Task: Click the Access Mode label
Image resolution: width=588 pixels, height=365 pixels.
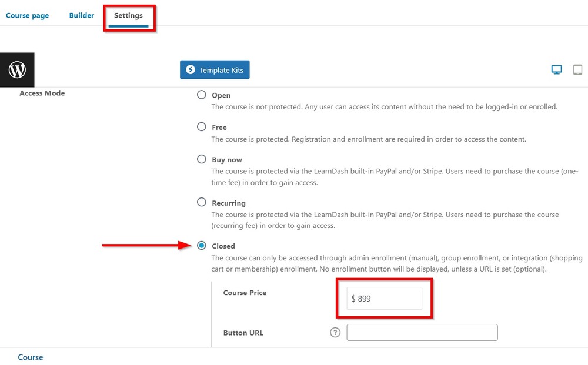Action: 42,93
